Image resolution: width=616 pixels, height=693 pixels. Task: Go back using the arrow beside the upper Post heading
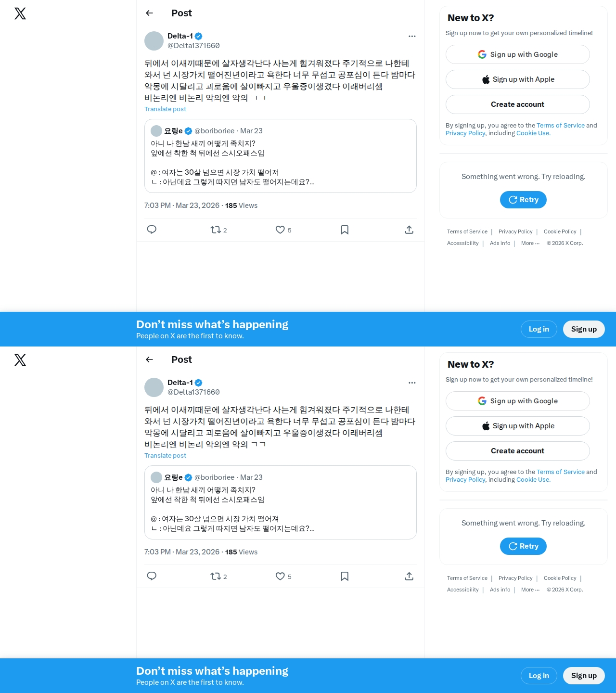[x=150, y=13]
